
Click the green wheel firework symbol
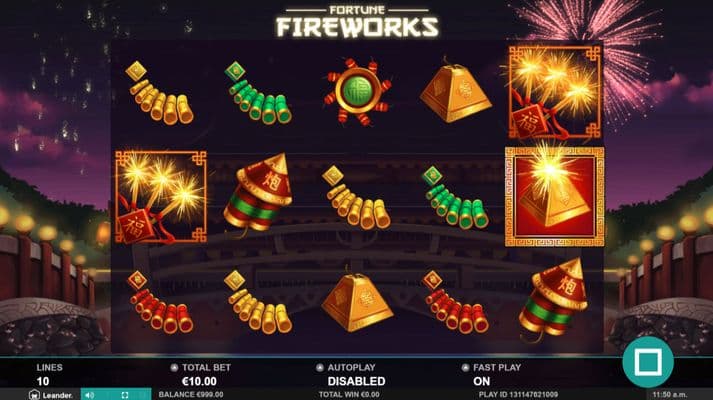(x=357, y=92)
